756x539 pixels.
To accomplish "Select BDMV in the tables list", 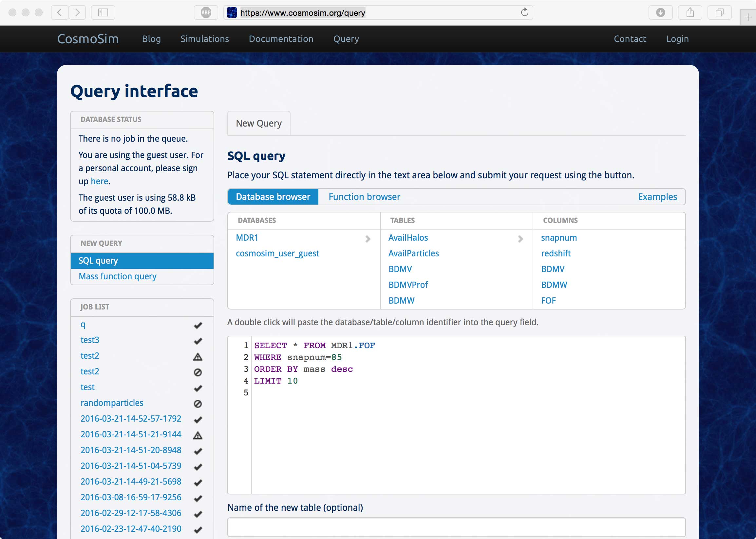I will (x=400, y=269).
